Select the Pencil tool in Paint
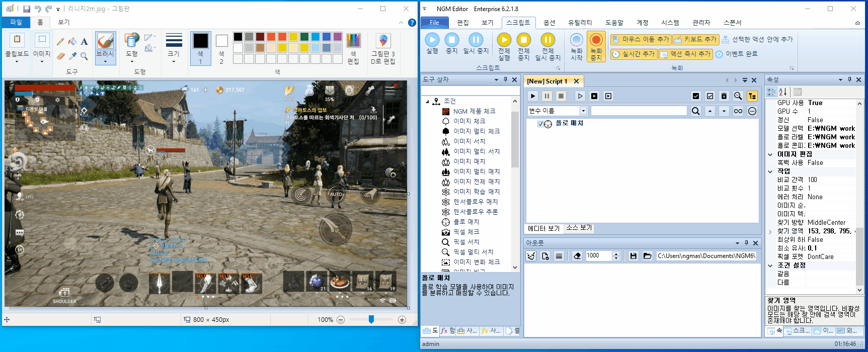 click(60, 42)
